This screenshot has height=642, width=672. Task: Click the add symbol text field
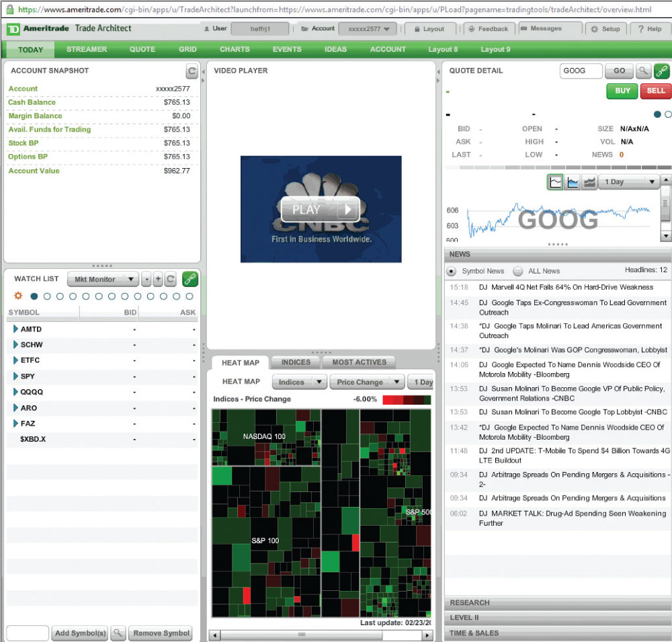tap(28, 633)
